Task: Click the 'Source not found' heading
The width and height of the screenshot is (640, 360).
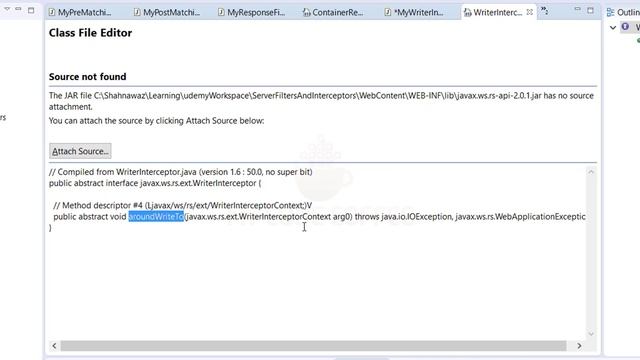Action: click(87, 77)
